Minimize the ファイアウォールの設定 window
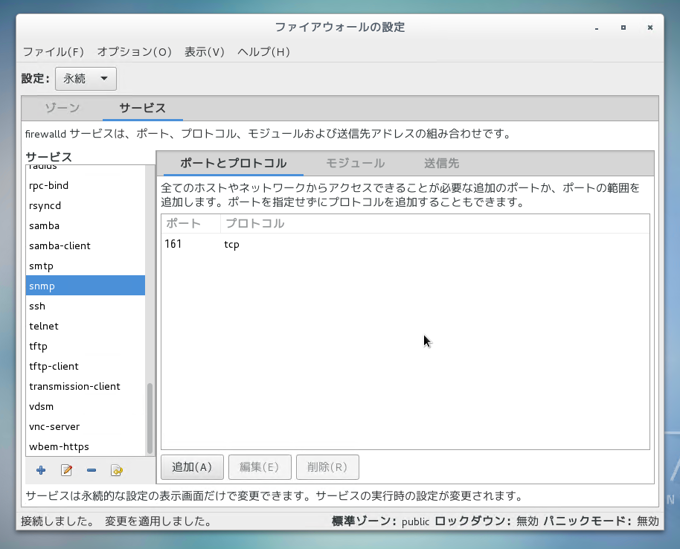This screenshot has height=549, width=680. click(x=597, y=28)
